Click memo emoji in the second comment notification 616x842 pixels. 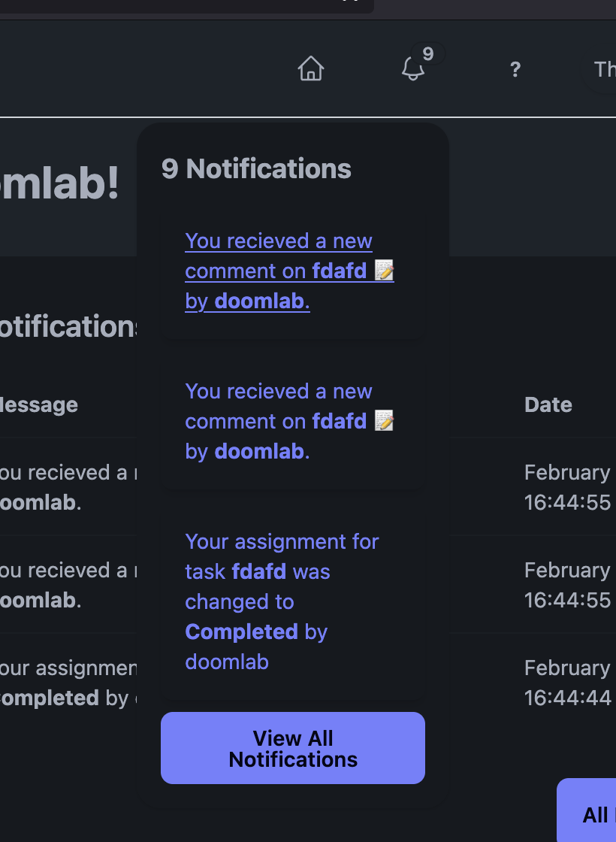click(384, 421)
